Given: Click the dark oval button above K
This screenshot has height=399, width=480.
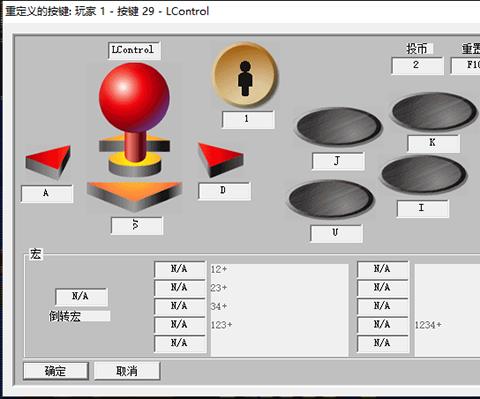Looking at the screenshot, I should (434, 111).
